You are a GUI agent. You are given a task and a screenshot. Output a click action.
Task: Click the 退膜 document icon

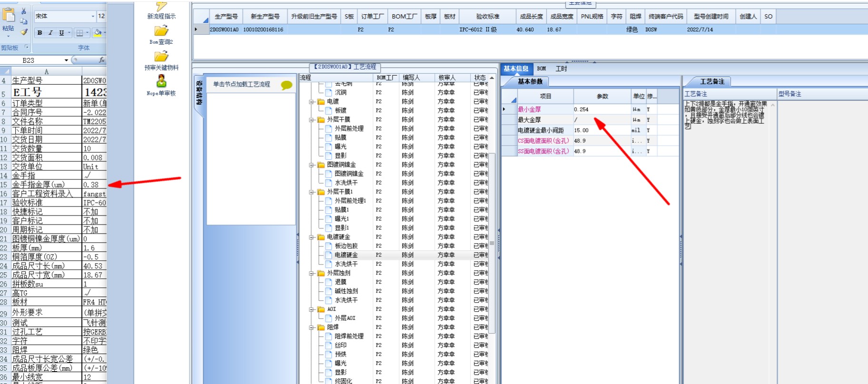click(x=328, y=282)
